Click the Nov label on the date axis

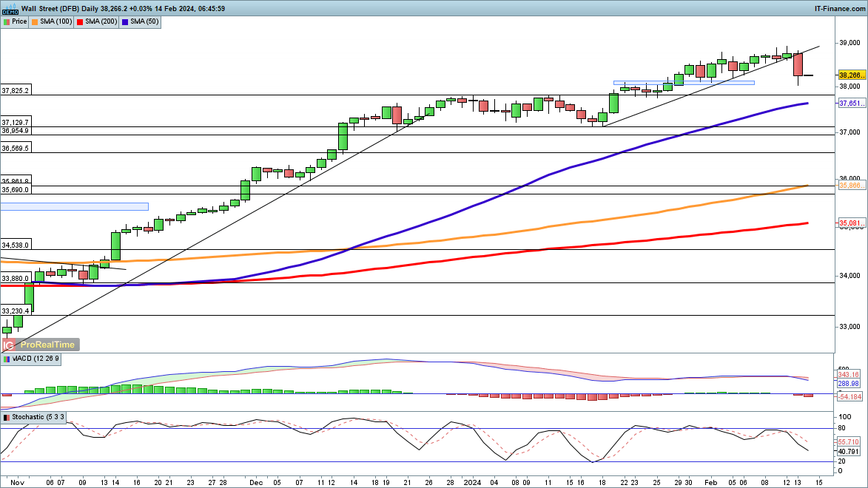click(17, 483)
